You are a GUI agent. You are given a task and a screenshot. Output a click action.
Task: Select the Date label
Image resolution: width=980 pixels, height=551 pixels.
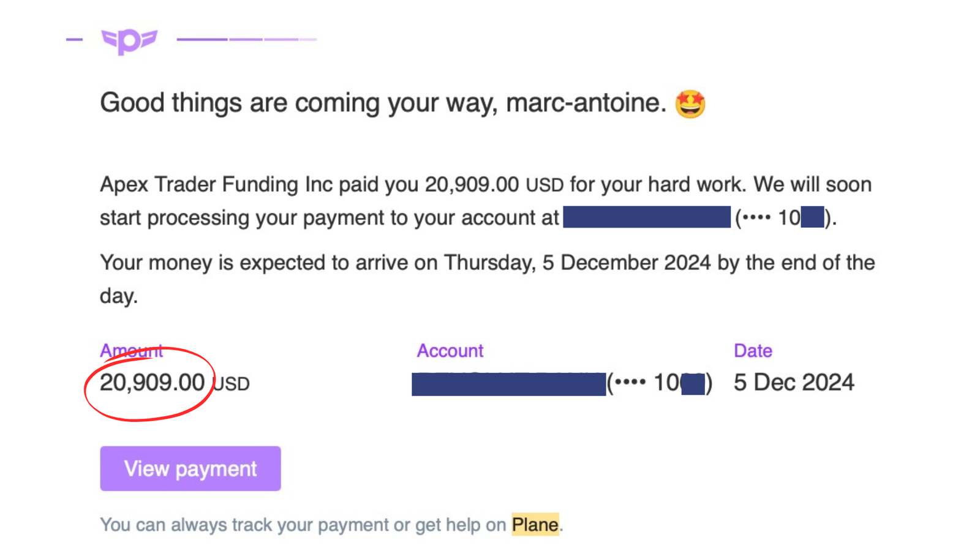tap(753, 351)
